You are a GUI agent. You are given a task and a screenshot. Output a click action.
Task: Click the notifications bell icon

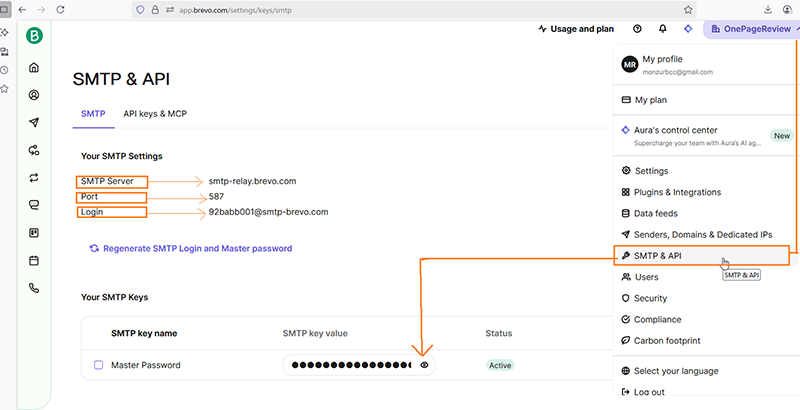click(x=663, y=29)
